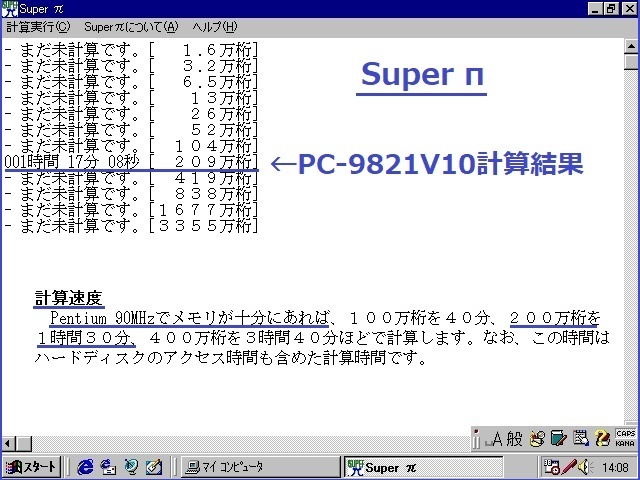Restore down the Super π window
Viewport: 640px width, 480px height.
click(x=611, y=9)
